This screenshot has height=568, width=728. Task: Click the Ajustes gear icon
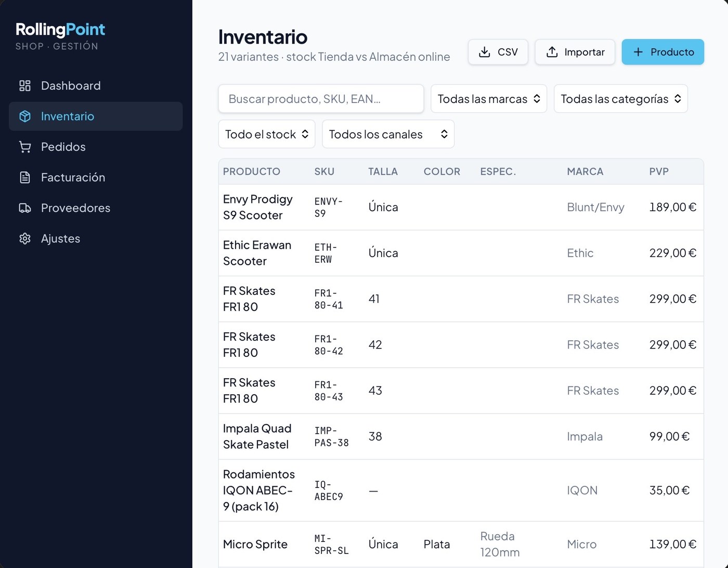(x=25, y=239)
